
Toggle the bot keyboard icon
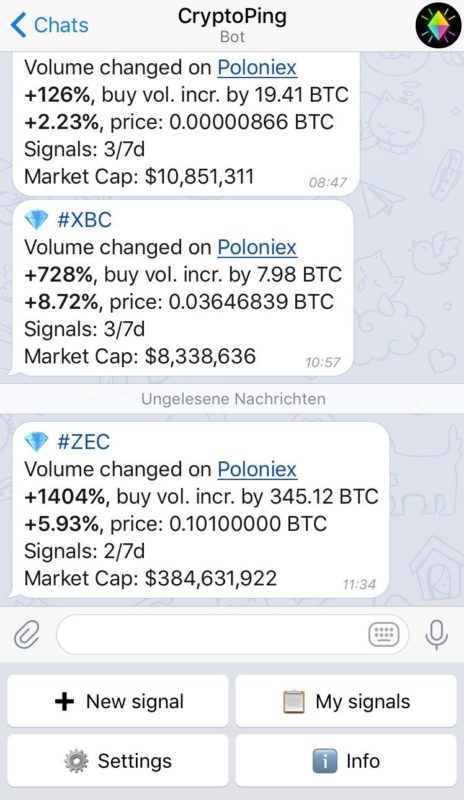click(384, 634)
